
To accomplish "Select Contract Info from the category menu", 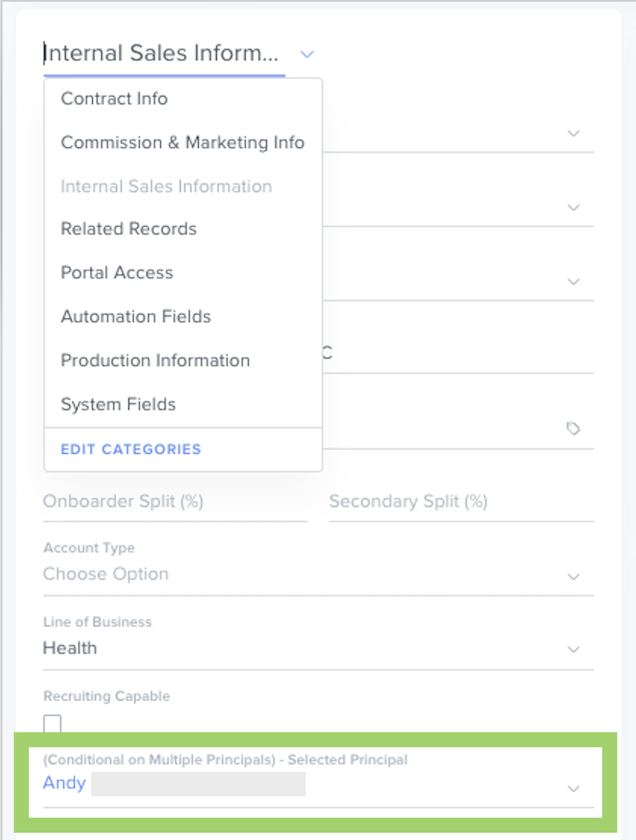I will [x=114, y=99].
